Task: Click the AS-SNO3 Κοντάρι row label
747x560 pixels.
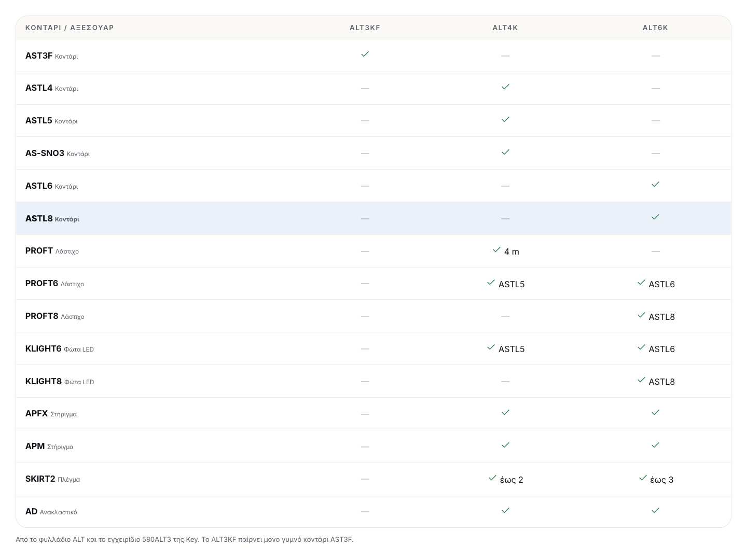Action: pyautogui.click(x=58, y=153)
